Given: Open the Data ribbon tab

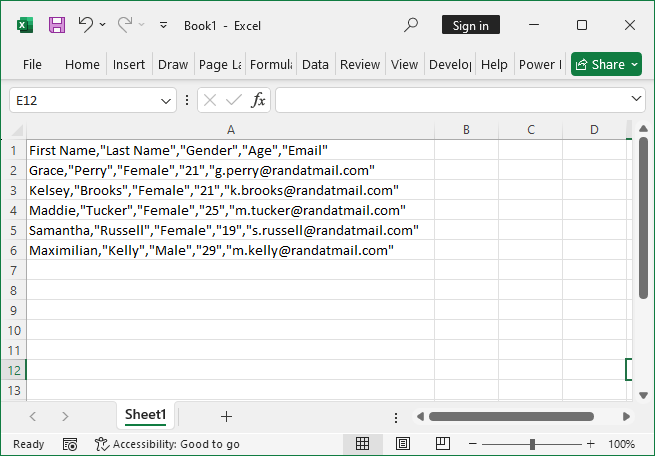Looking at the screenshot, I should click(315, 64).
